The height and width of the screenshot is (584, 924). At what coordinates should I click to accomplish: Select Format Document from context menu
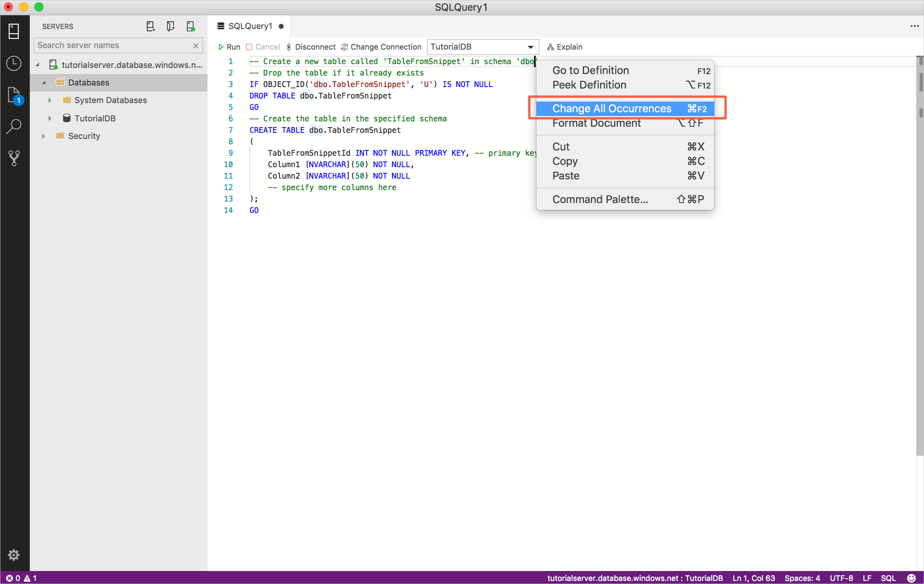pos(597,123)
